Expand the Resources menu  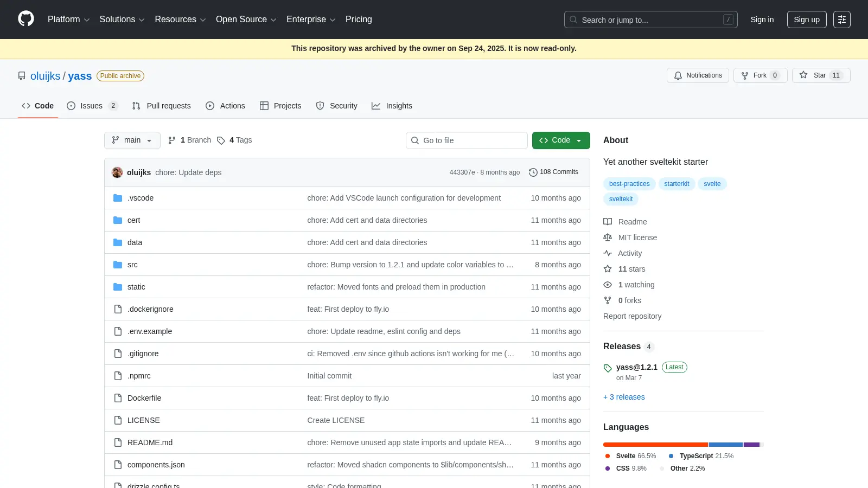tap(180, 20)
